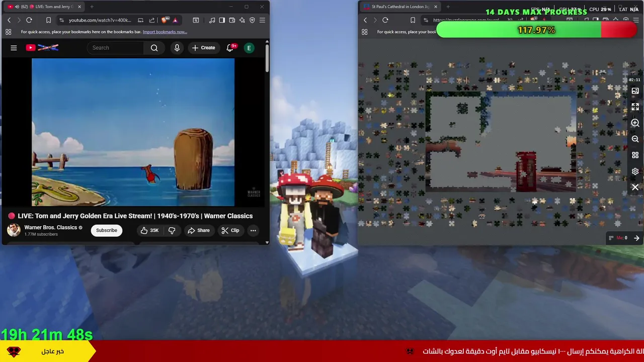Image resolution: width=644 pixels, height=362 pixels.
Task: Close the Tom and Jerry tab
Action: pyautogui.click(x=79, y=7)
